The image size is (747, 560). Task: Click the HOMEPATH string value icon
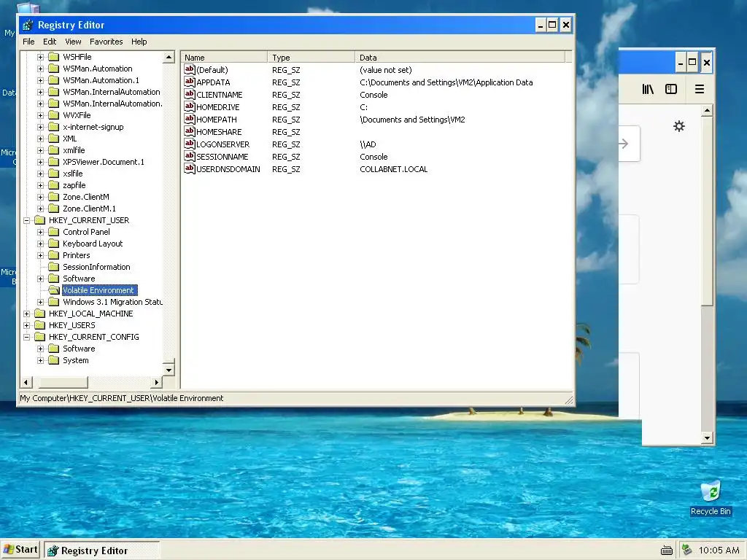point(190,119)
